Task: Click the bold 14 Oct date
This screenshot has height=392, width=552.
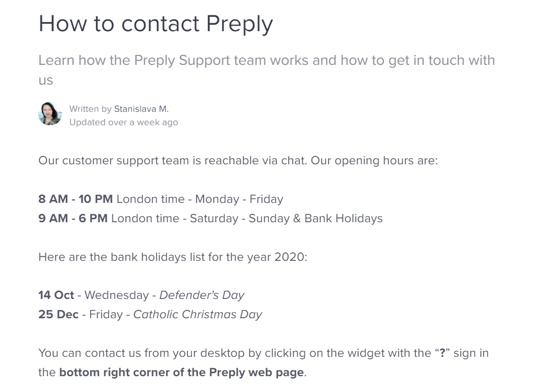Action: tap(56, 295)
